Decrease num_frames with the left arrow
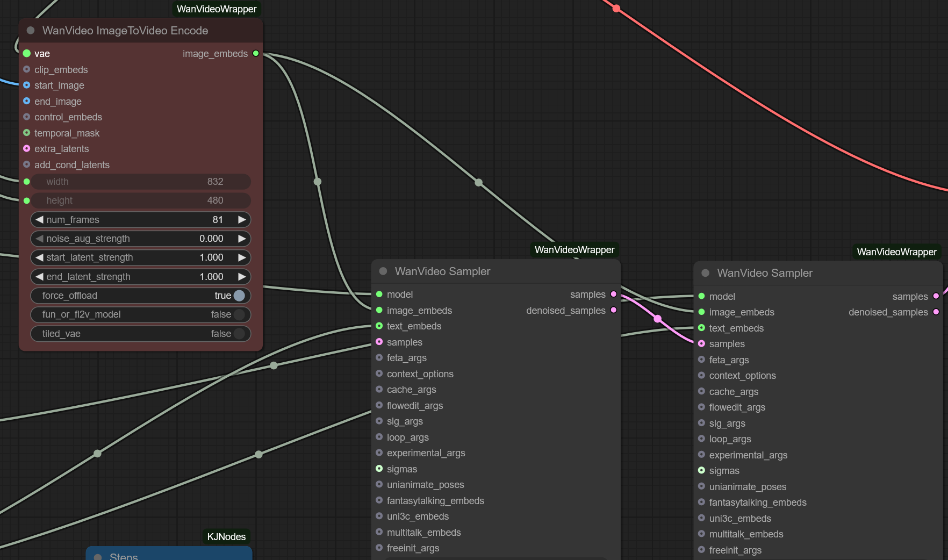The image size is (948, 560). click(39, 219)
